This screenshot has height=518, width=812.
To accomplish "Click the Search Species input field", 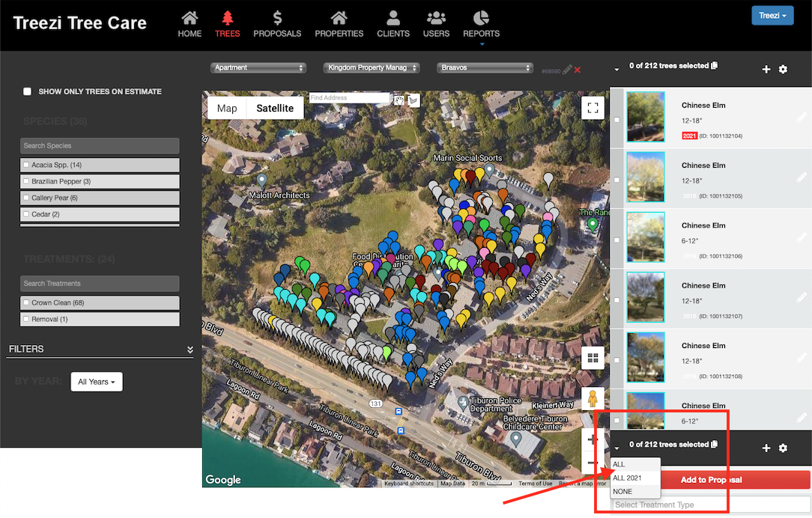I will (100, 145).
